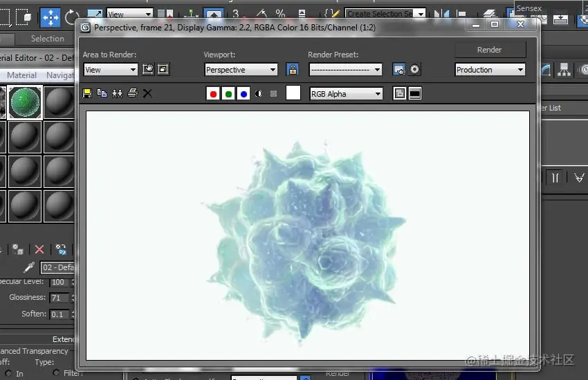Open the Navigation menu in the Material Editor
This screenshot has width=588, height=380.
click(x=60, y=75)
